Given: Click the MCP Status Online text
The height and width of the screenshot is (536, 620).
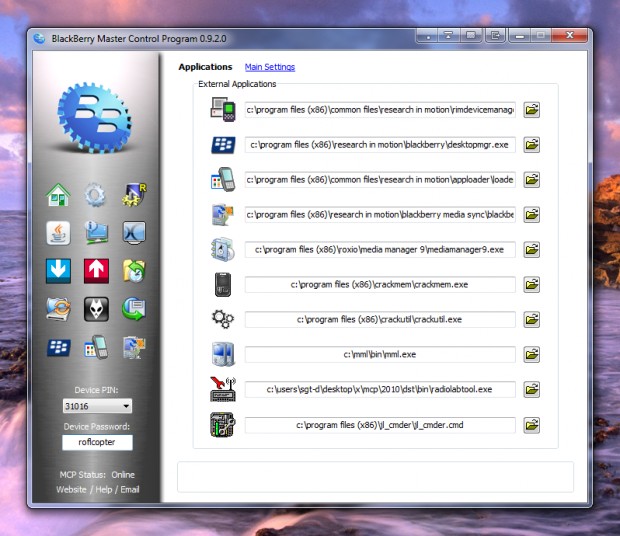Looking at the screenshot, I should (97, 474).
